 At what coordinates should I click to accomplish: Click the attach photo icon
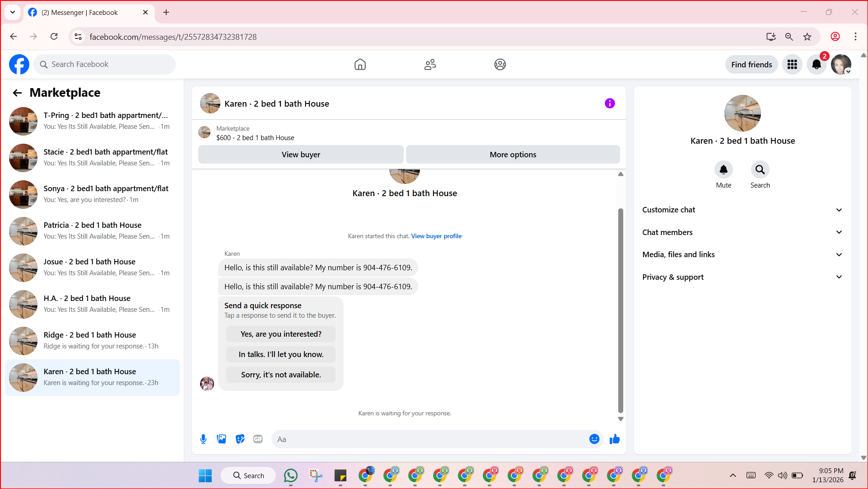point(221,439)
